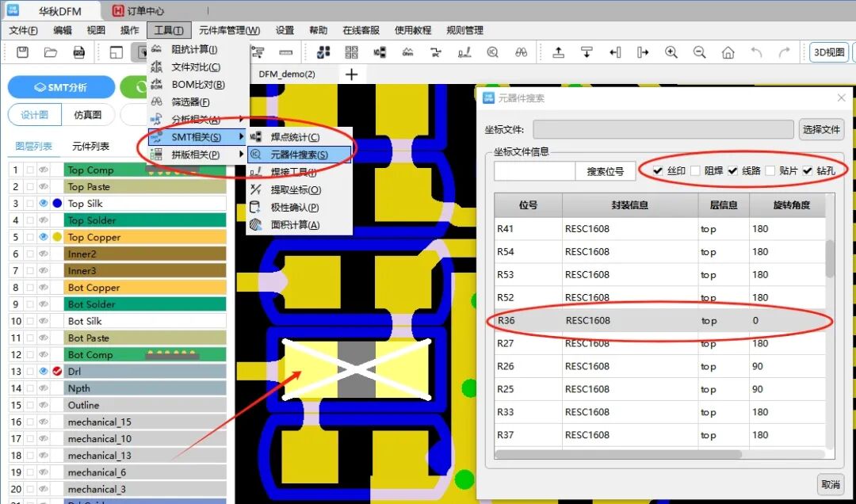Click the yellow Top Copper color dot
The width and height of the screenshot is (856, 504).
click(x=57, y=237)
